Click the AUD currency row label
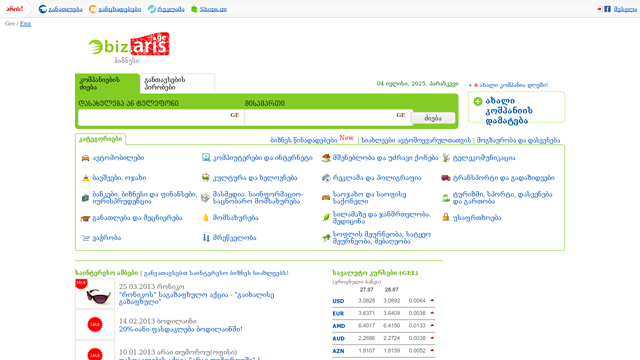The width and height of the screenshot is (640, 360). click(339, 338)
